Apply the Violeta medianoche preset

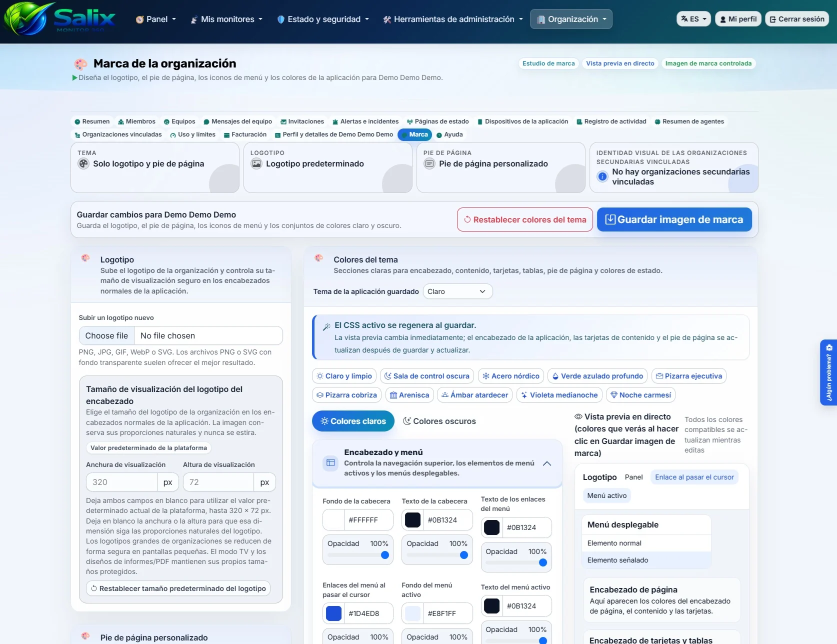point(559,395)
